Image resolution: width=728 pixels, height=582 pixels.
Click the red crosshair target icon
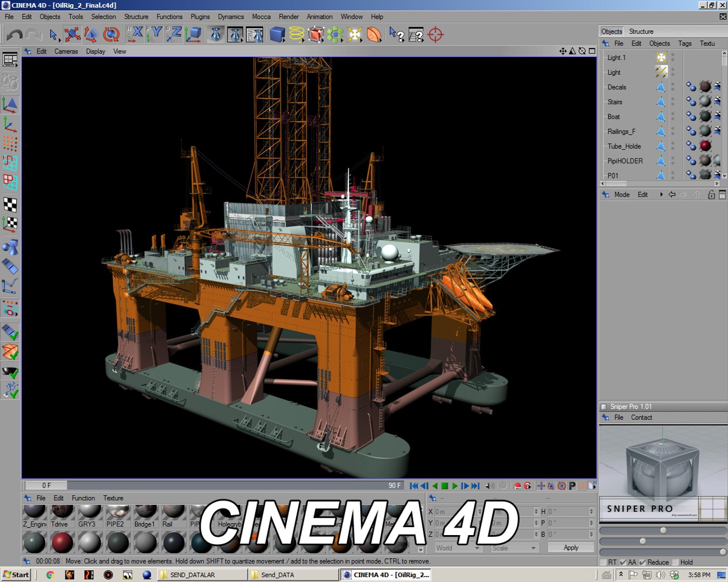coord(435,35)
